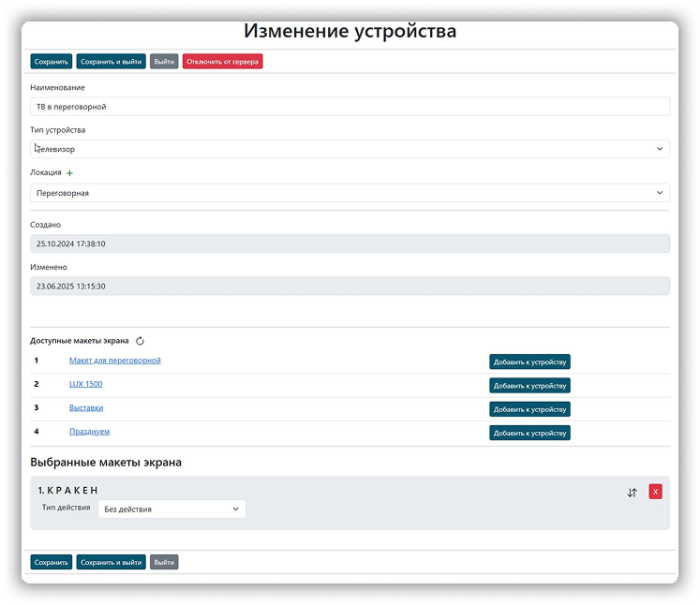This screenshot has width=700, height=605.
Task: Expand the Локация dropdown showing Переговорная
Action: (350, 193)
